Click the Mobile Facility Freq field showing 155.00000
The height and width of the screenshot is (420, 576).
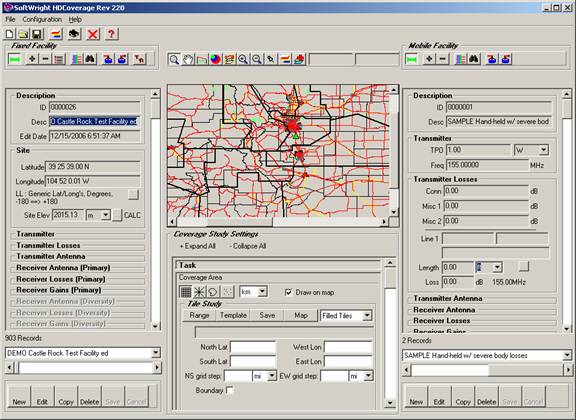click(487, 165)
